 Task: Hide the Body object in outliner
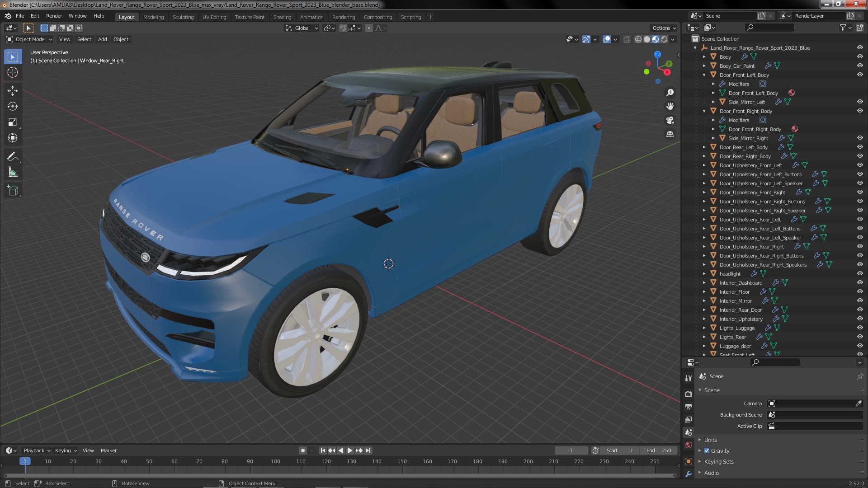coord(860,56)
